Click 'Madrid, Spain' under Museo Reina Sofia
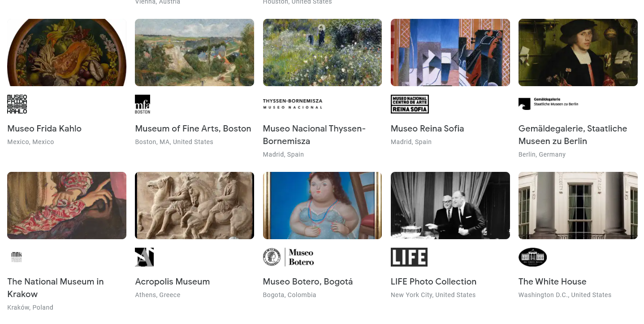The width and height of the screenshot is (644, 324). [411, 142]
